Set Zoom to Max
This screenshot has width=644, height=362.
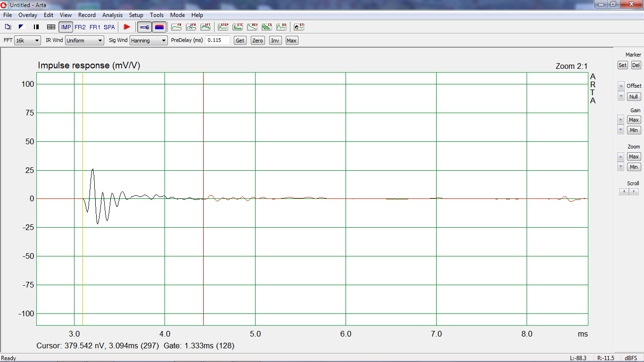tap(634, 156)
